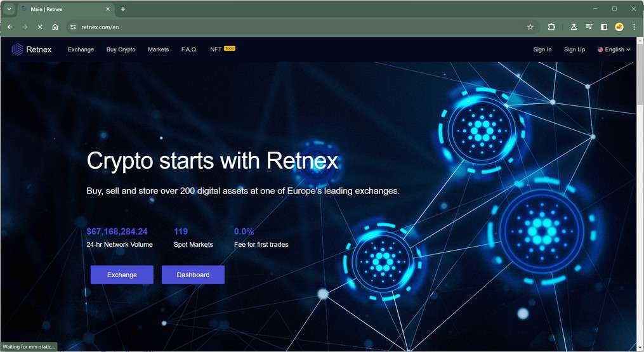Click the Fee for first trades label

pos(261,244)
